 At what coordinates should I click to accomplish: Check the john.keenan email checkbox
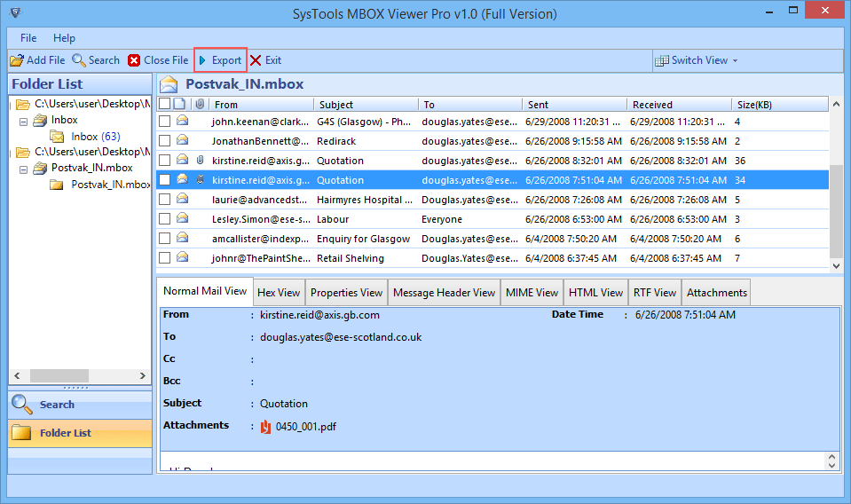[x=164, y=121]
